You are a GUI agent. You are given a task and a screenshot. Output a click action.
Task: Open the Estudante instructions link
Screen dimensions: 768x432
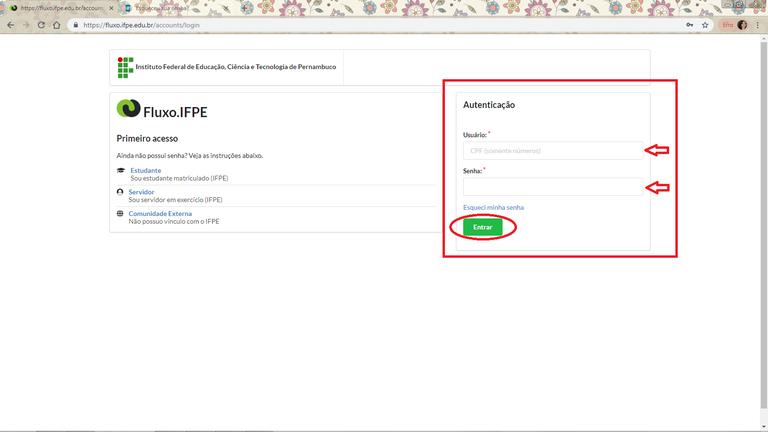tap(145, 170)
